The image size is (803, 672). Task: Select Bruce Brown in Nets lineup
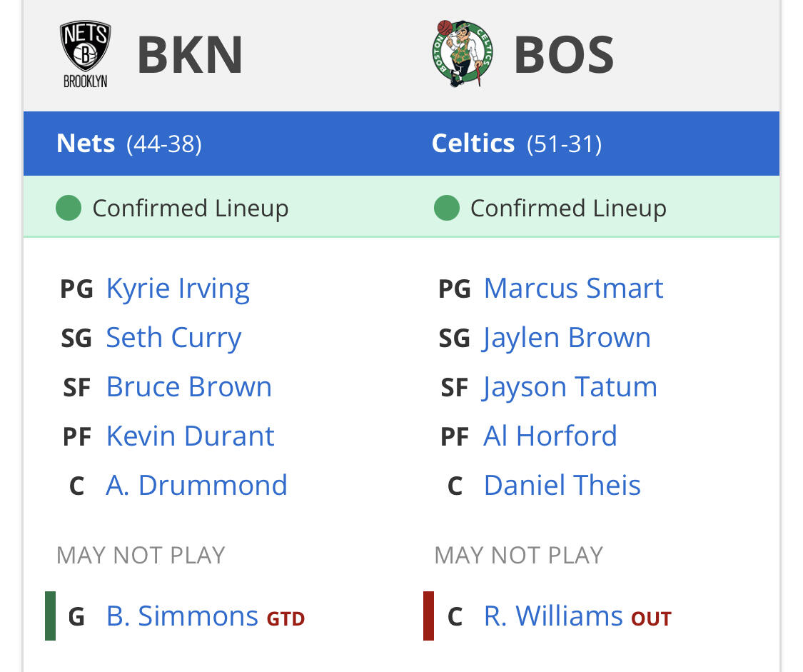coord(188,387)
